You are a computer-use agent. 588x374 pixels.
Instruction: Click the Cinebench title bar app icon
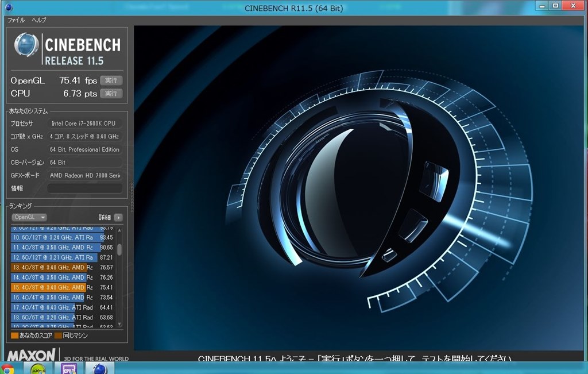point(9,7)
